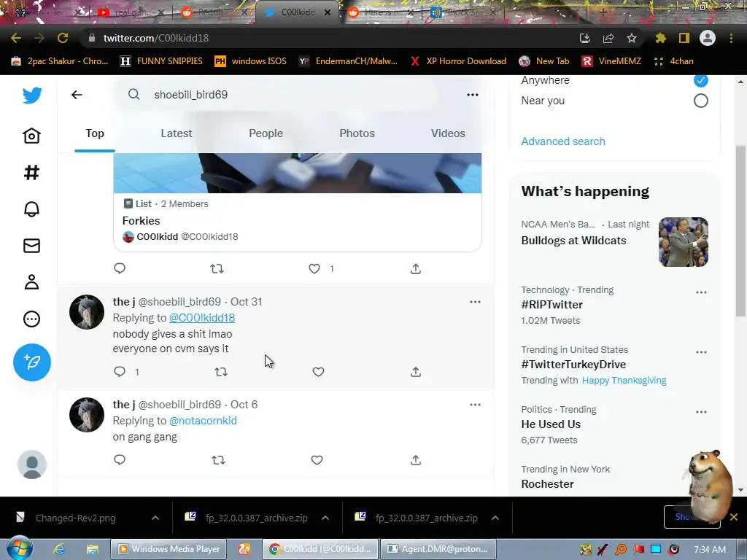
Task: Open the Explore hashtag icon
Action: point(31,172)
